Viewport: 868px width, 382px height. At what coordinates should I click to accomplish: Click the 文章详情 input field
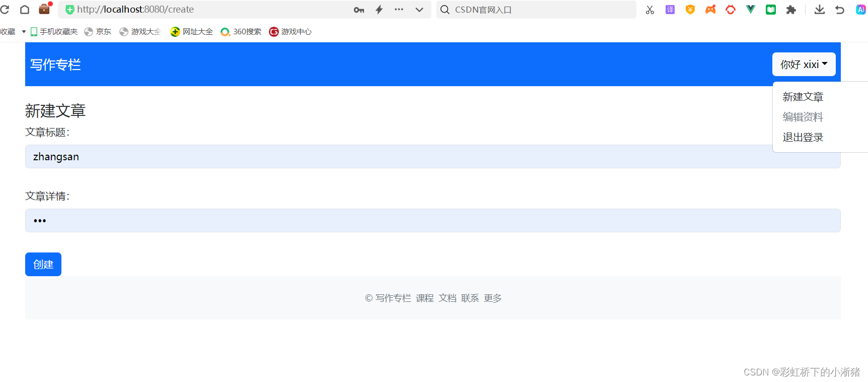pyautogui.click(x=433, y=221)
